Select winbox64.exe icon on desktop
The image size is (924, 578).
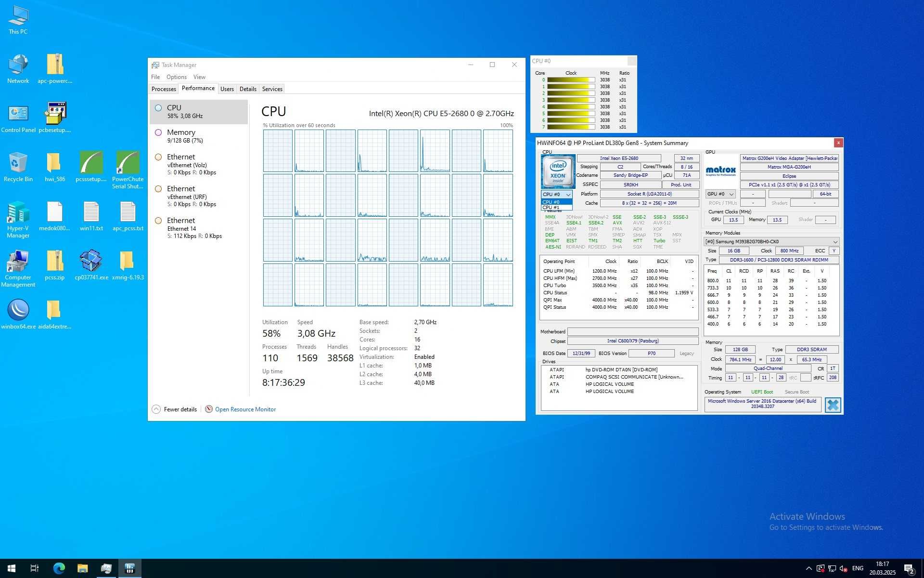click(18, 315)
